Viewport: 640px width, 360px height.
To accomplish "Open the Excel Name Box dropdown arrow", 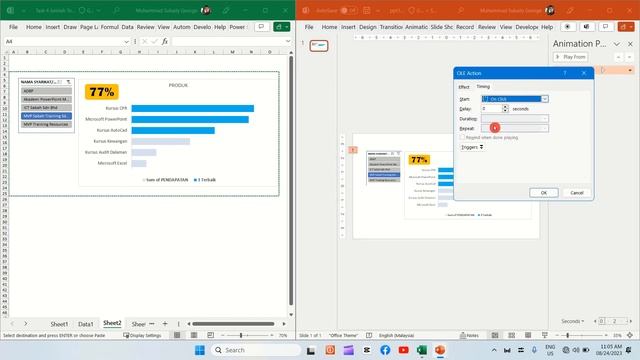I will click(x=126, y=42).
